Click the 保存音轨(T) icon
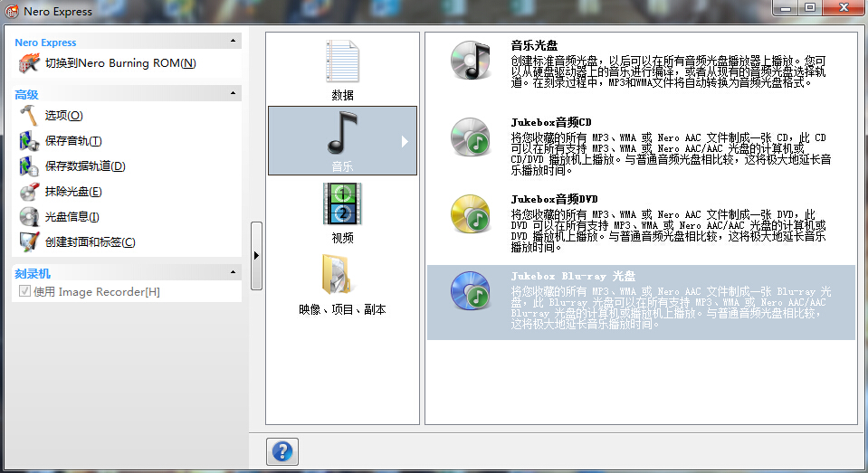868x473 pixels. 29,141
